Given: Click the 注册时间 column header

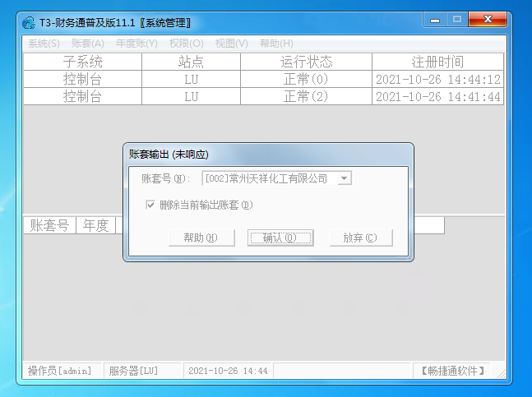Looking at the screenshot, I should [x=437, y=62].
